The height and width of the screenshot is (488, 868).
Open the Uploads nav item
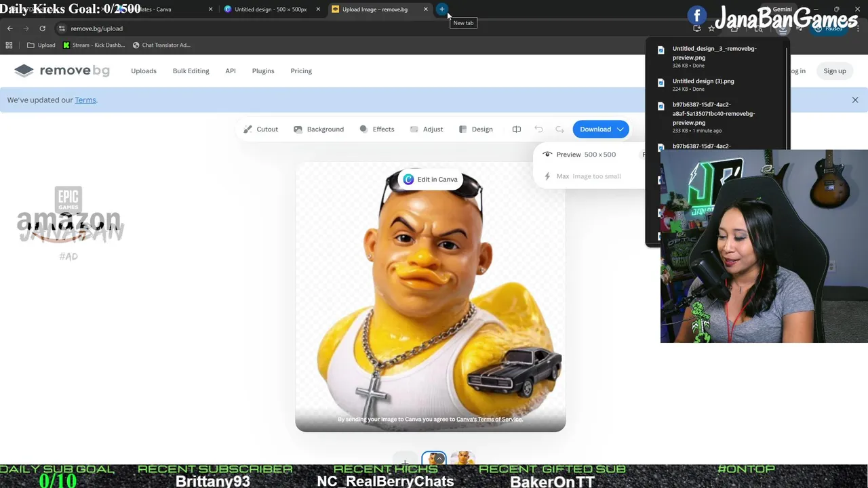[144, 70]
